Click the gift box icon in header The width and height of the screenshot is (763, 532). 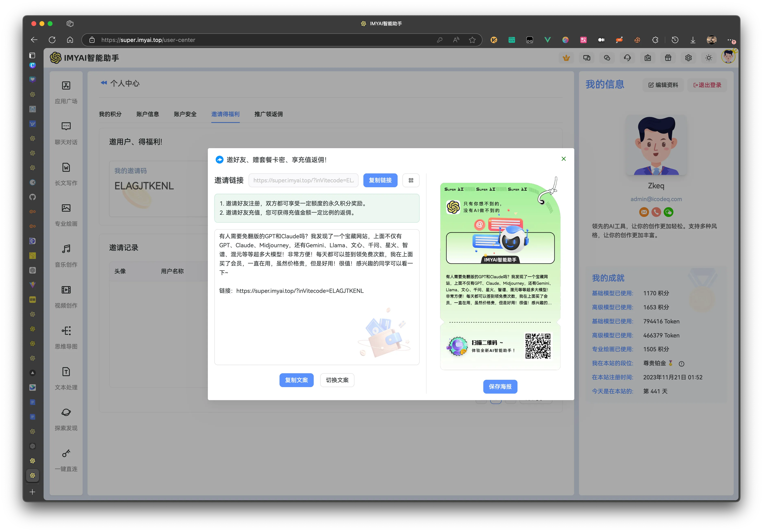coord(668,58)
